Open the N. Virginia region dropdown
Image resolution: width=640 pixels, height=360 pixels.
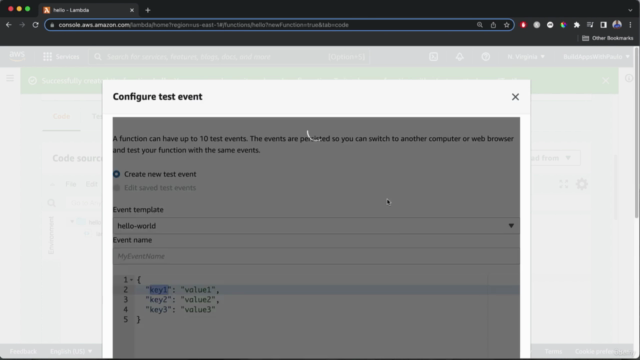click(526, 57)
